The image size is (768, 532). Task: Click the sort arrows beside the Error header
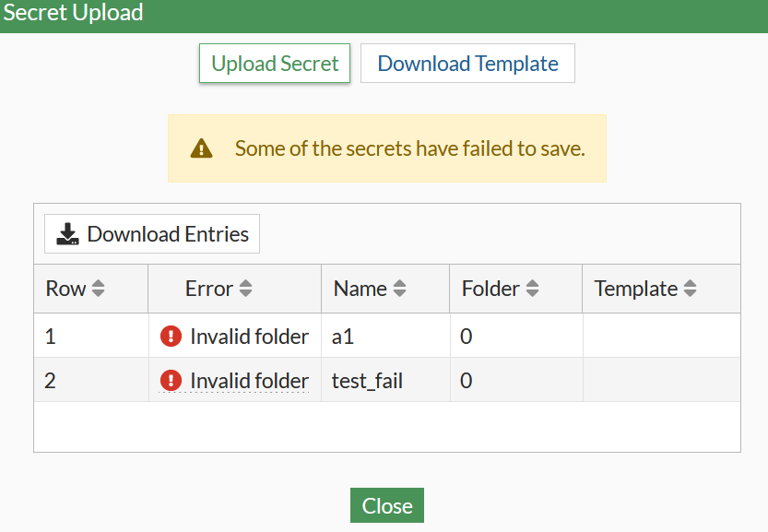(246, 288)
